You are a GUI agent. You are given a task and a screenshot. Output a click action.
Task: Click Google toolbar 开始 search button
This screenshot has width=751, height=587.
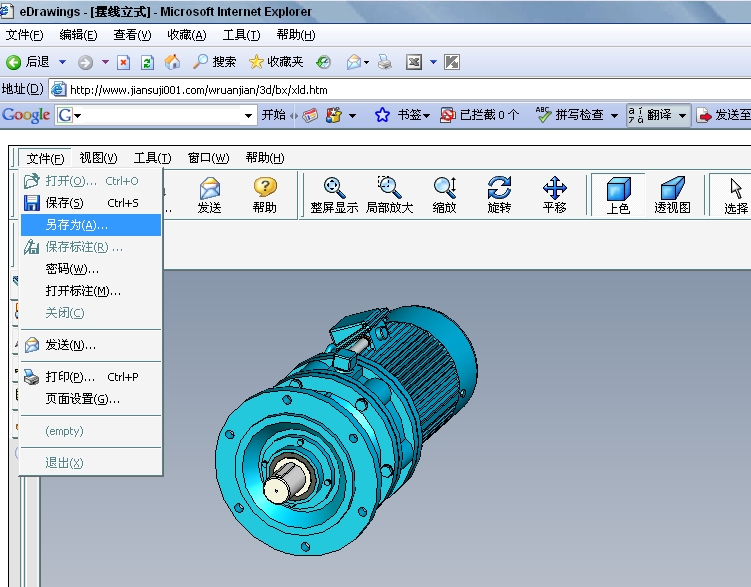pos(273,115)
